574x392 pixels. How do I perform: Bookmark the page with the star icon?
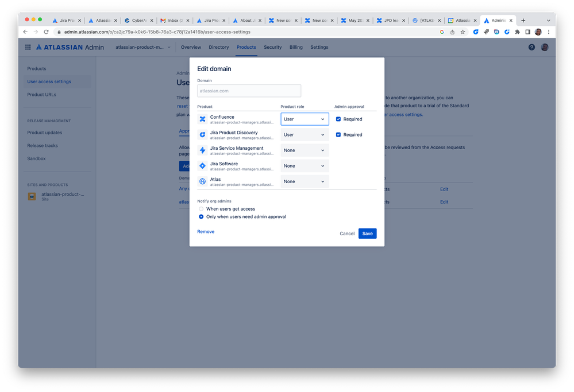click(x=463, y=32)
